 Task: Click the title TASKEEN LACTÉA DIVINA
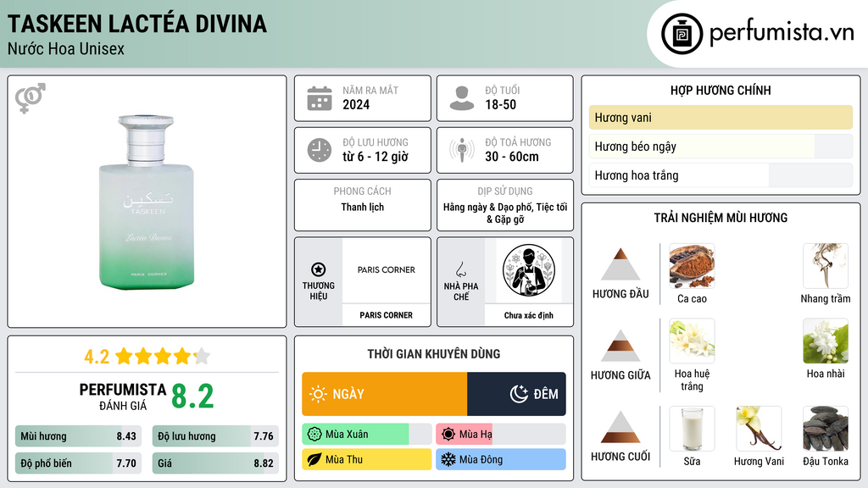click(x=137, y=25)
